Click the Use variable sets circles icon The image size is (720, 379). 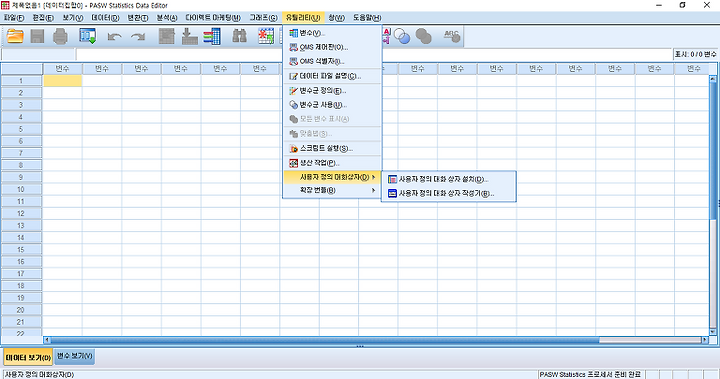[402, 36]
